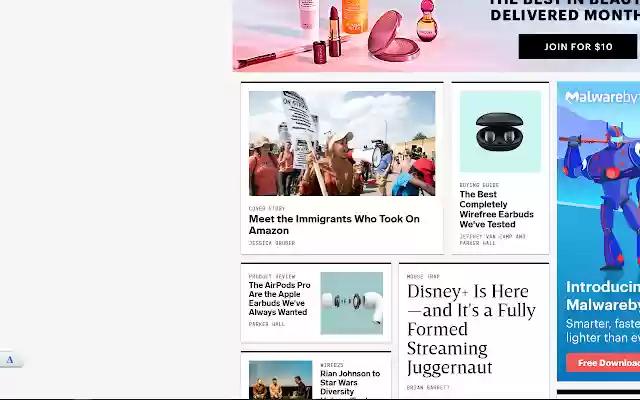640x400 pixels.
Task: Click the Parker Hall byline under AirPods review
Action: coord(267,324)
